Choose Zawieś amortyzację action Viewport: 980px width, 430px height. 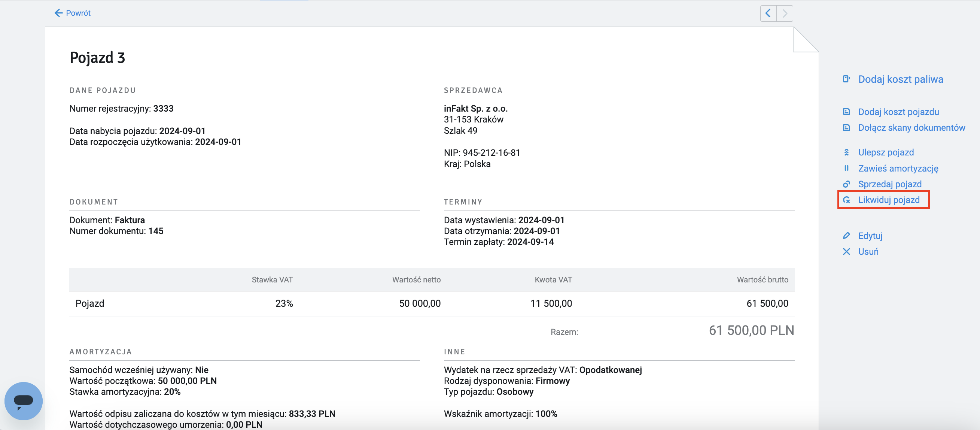[x=898, y=168]
